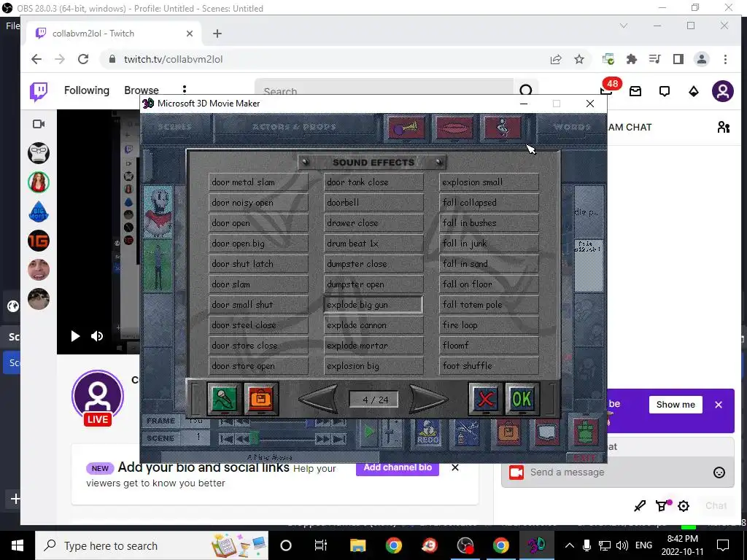The width and height of the screenshot is (747, 560).
Task: Choose 'fall collapsed' sound effect
Action: 489,203
